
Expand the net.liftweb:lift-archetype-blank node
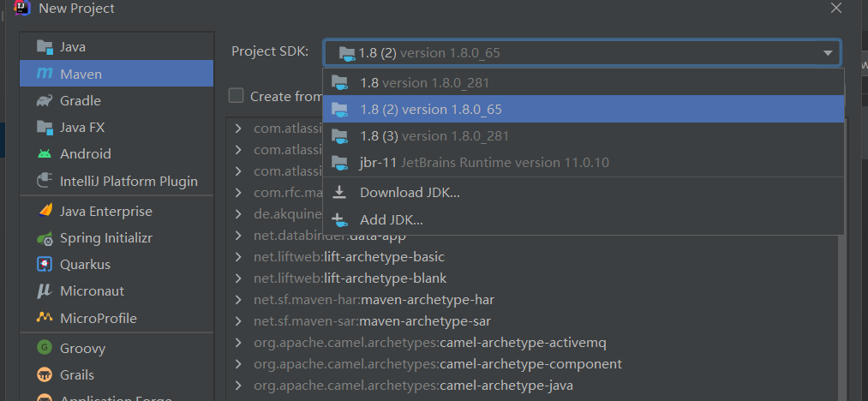pos(238,278)
